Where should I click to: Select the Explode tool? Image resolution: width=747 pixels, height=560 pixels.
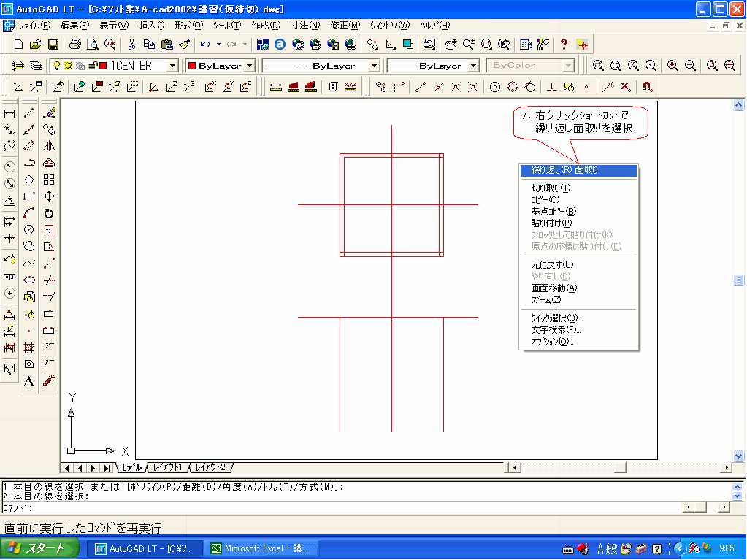point(49,381)
